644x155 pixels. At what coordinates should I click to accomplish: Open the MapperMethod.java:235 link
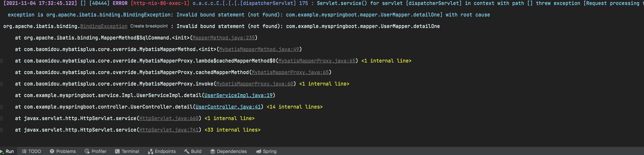(x=224, y=38)
